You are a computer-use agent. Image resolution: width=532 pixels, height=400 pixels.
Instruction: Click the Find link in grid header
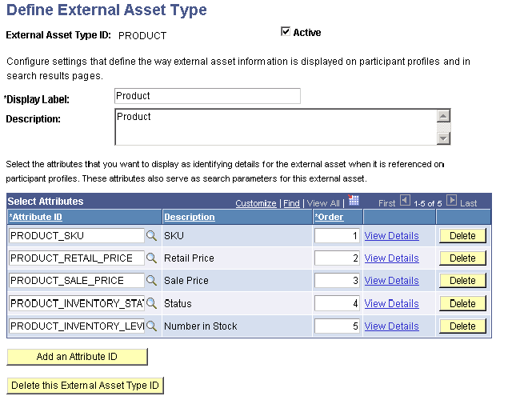tap(291, 203)
